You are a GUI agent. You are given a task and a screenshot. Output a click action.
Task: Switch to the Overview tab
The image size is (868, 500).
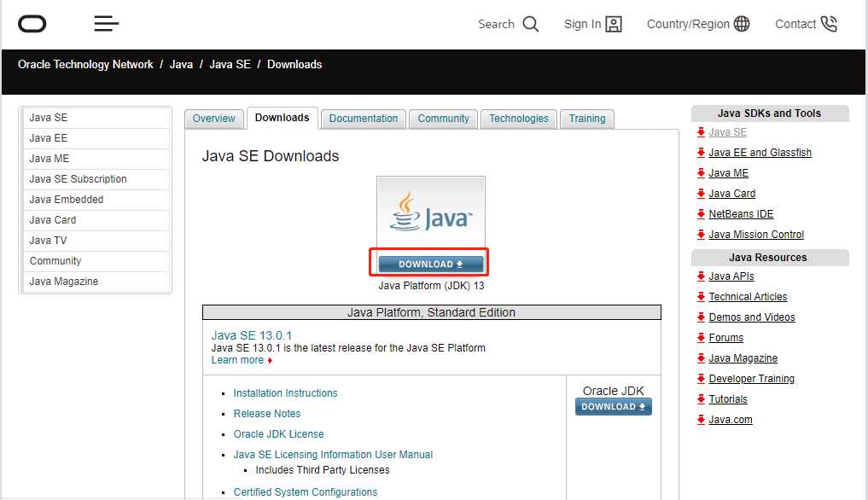(x=213, y=119)
